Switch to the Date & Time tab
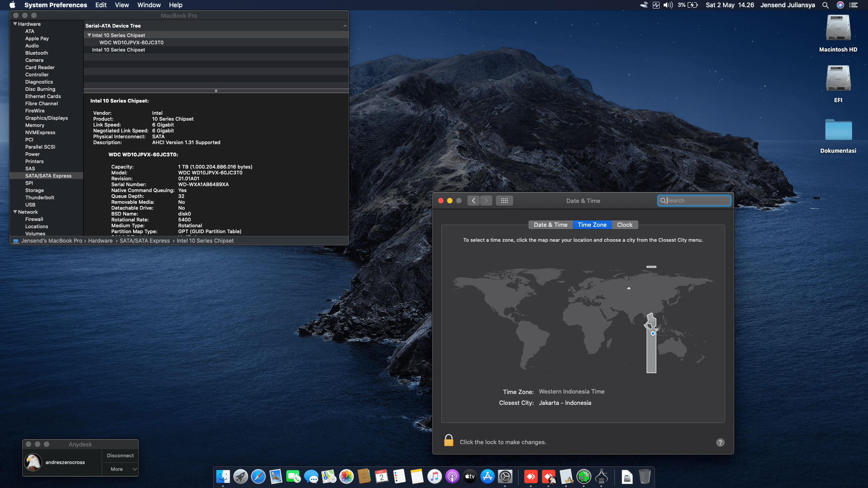Viewport: 868px width, 488px height. (550, 225)
